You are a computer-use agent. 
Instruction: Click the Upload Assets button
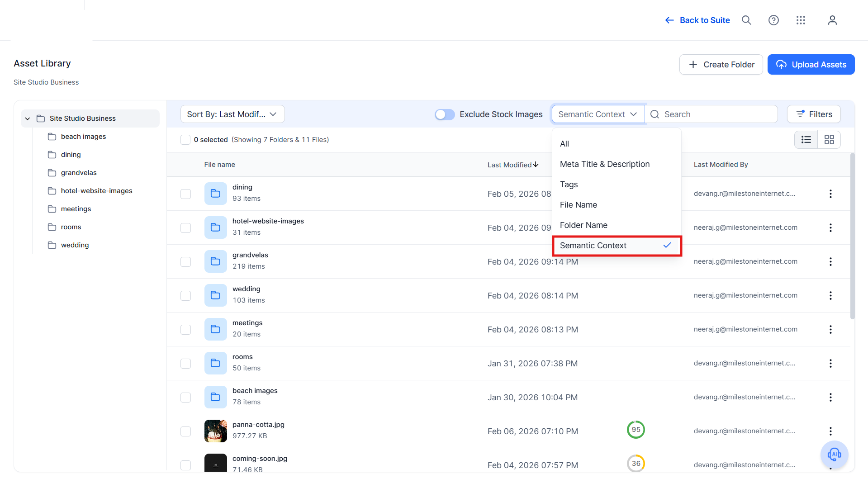[x=811, y=65]
